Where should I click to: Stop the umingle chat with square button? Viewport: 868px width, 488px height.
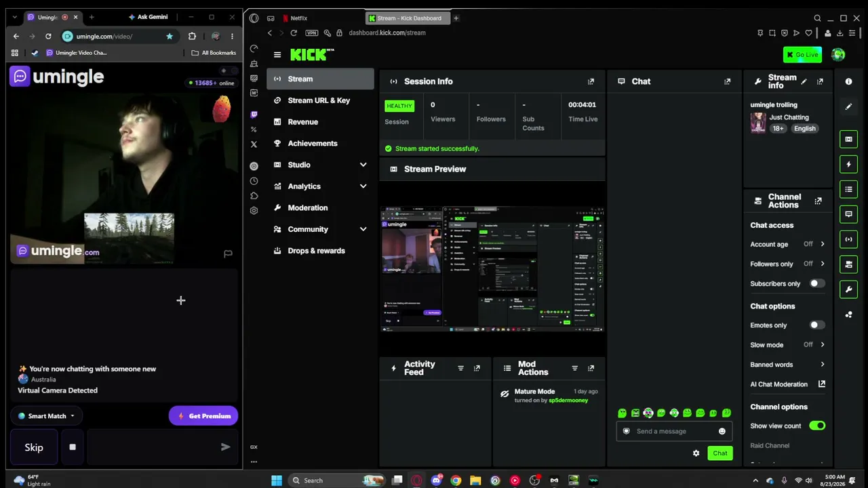click(x=73, y=447)
